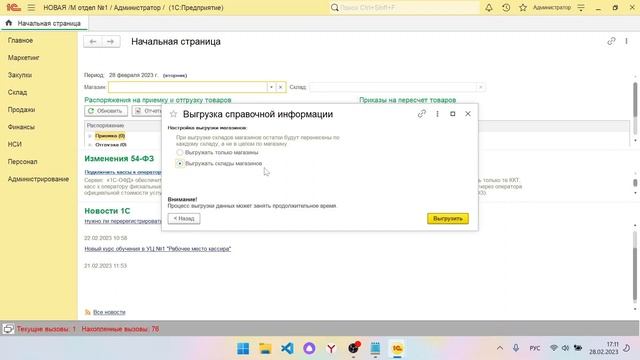Click the Накопленные вызовы: 76 status text
This screenshot has width=640, height=360.
coord(120,329)
